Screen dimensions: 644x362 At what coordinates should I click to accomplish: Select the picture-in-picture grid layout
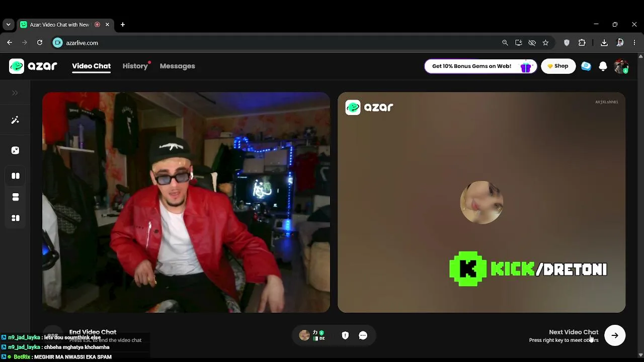tap(16, 218)
